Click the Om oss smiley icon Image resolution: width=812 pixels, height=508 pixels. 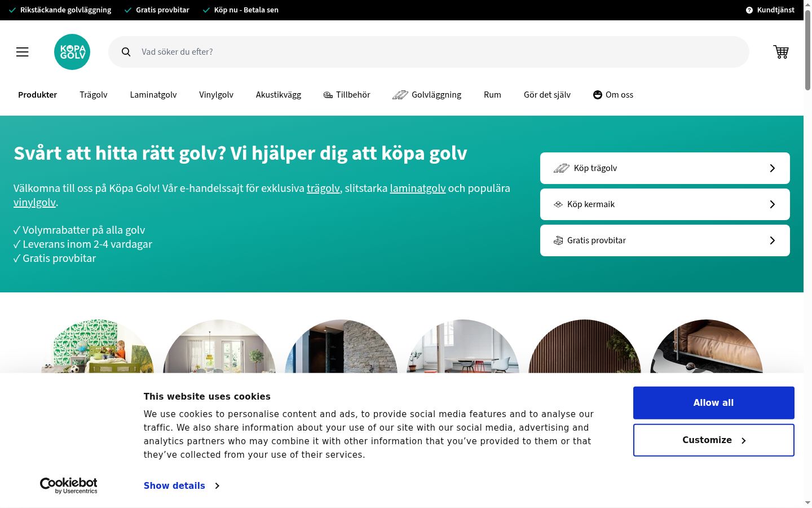(598, 95)
